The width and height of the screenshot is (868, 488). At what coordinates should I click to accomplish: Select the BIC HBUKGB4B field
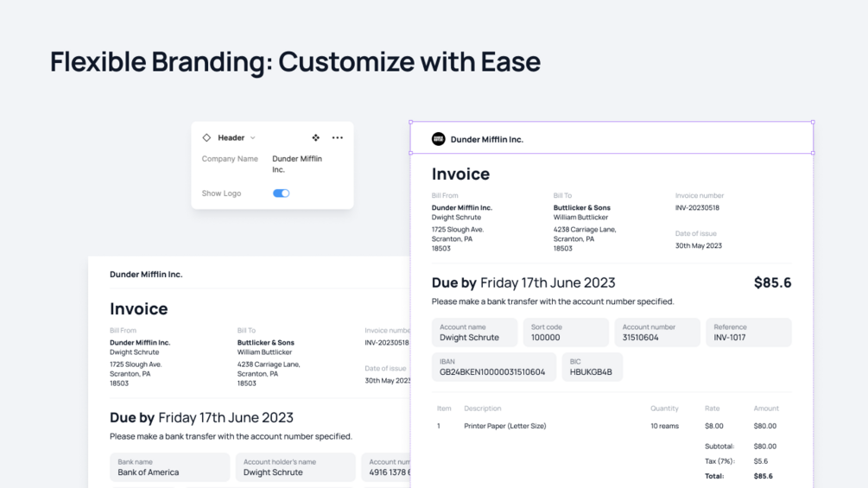click(x=592, y=367)
